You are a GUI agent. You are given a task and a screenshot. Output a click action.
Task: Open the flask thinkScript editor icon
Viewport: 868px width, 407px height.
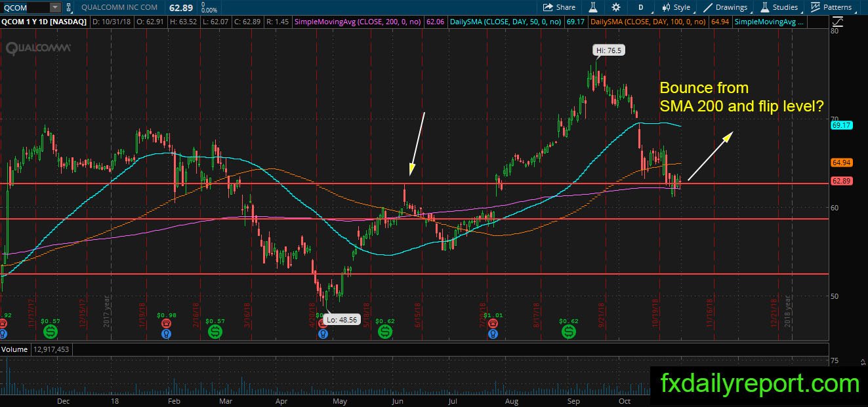click(593, 7)
